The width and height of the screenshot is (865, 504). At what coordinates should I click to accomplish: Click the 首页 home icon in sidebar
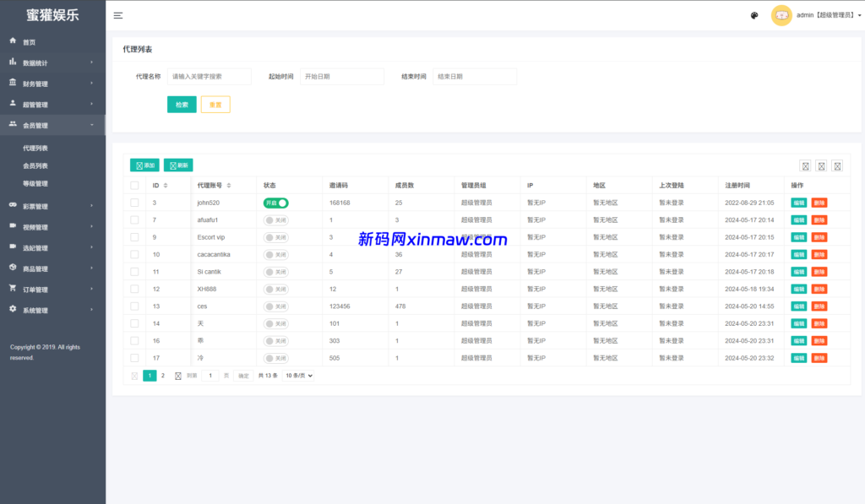coord(13,41)
